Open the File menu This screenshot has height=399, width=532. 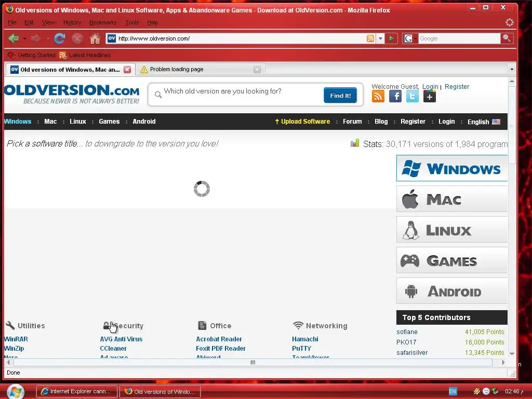pyautogui.click(x=12, y=22)
